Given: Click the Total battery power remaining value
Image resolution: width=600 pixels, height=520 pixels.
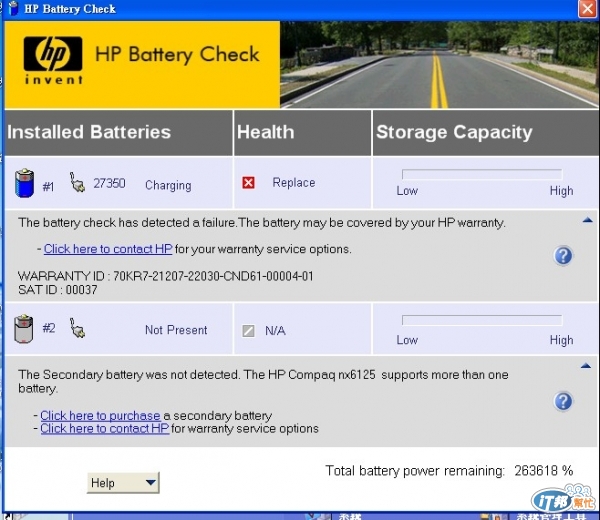Looking at the screenshot, I should (543, 470).
